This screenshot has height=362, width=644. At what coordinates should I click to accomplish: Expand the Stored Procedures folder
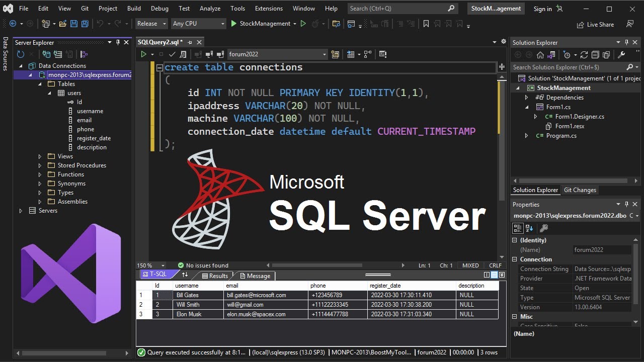[40, 165]
